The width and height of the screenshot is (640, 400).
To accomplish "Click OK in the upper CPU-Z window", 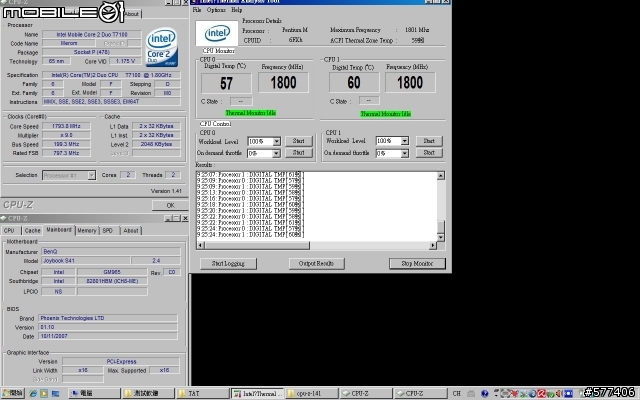I will 170,205.
